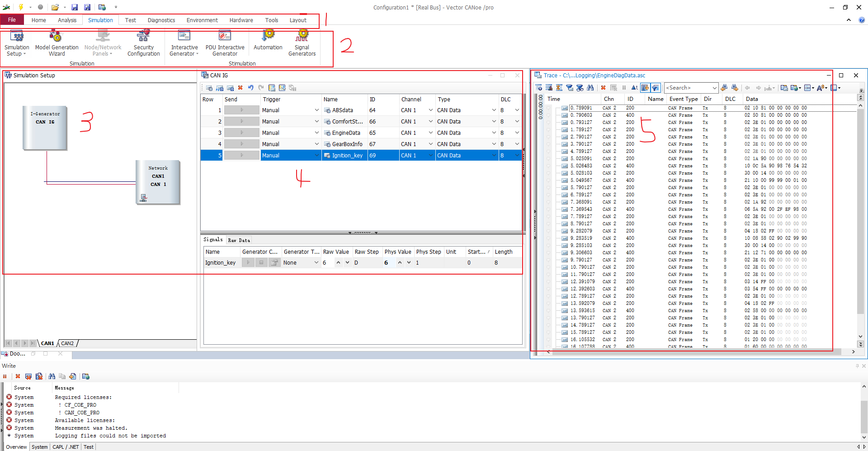Viewport: 868px width, 451px height.
Task: Open the Simulation Setup tool
Action: (16, 43)
